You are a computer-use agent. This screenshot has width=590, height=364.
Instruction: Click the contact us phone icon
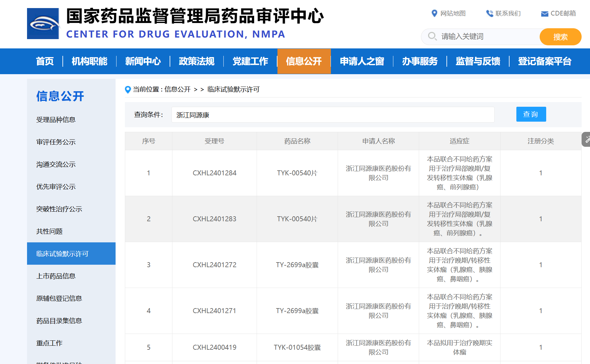(490, 13)
